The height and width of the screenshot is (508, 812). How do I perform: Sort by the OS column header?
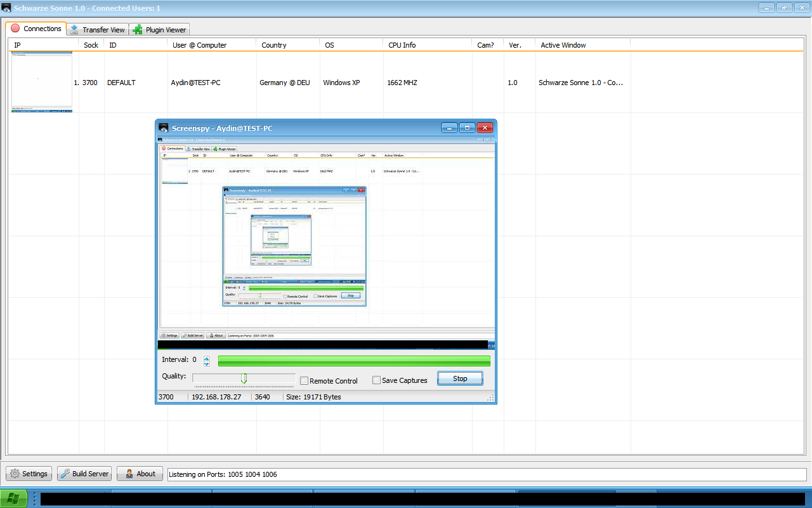(x=351, y=45)
